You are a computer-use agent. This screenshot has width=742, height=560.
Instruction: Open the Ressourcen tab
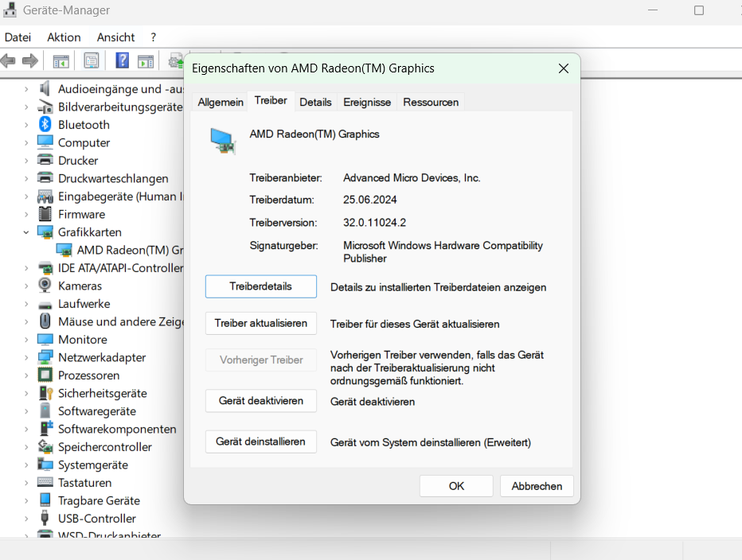431,102
